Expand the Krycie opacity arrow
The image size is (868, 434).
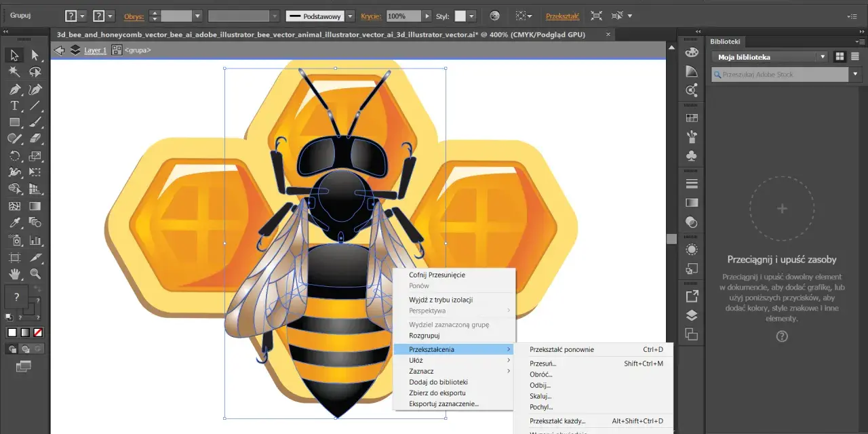(427, 16)
